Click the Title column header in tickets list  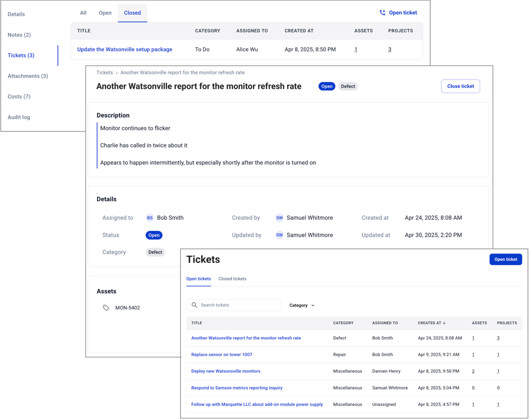(x=197, y=323)
